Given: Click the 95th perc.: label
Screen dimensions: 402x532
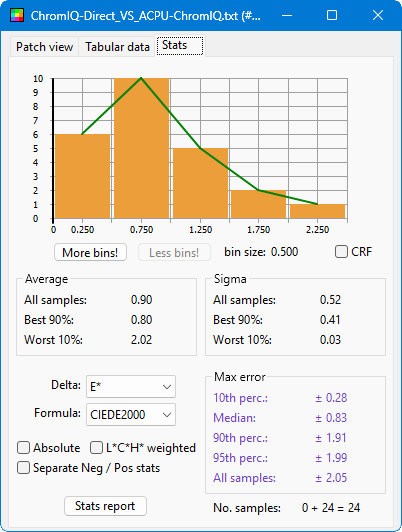Looking at the screenshot, I should point(241,458).
